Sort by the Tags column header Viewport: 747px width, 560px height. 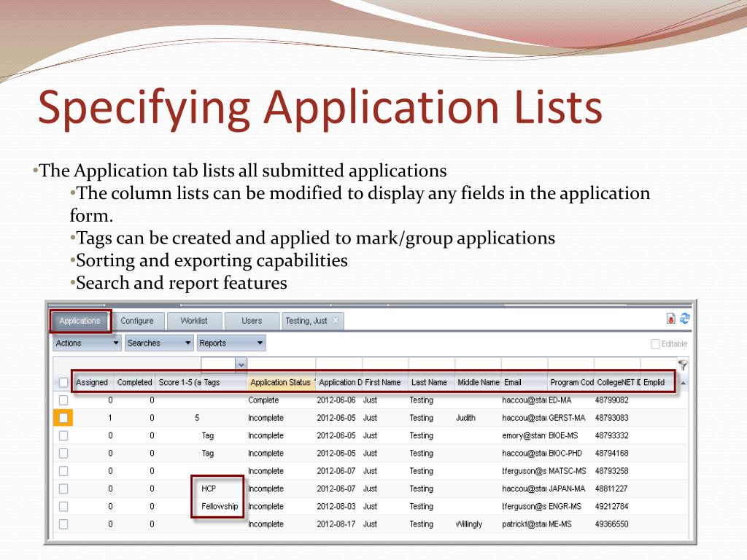pos(224,382)
